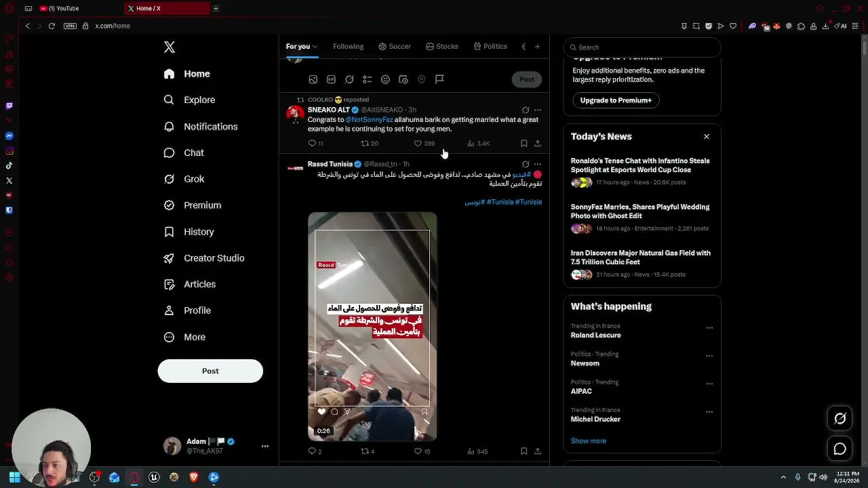Create a poll from the composer
The width and height of the screenshot is (868, 488).
(x=367, y=79)
